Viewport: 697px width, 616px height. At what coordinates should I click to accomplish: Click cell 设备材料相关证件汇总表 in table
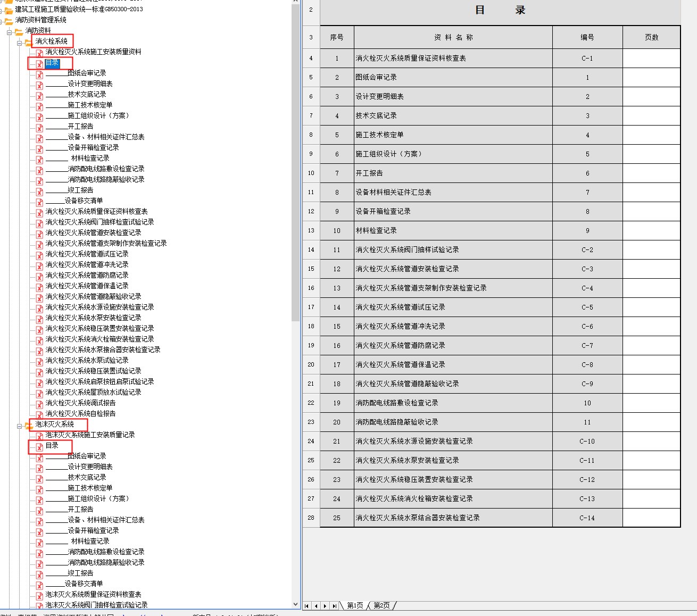coord(453,193)
